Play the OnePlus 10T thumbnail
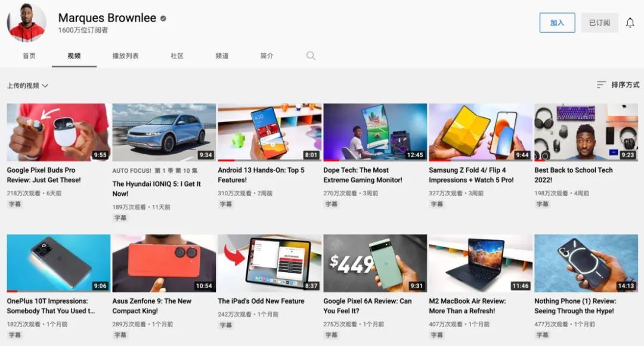 [58, 263]
